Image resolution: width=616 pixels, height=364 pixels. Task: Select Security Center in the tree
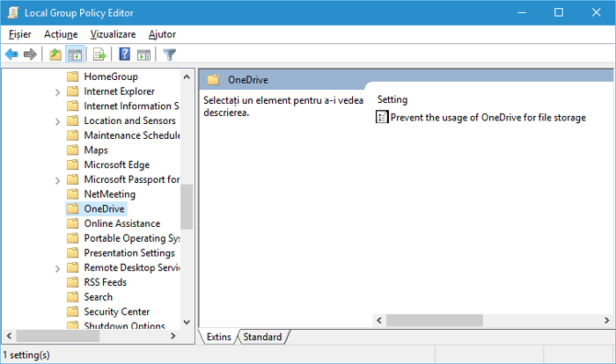117,311
